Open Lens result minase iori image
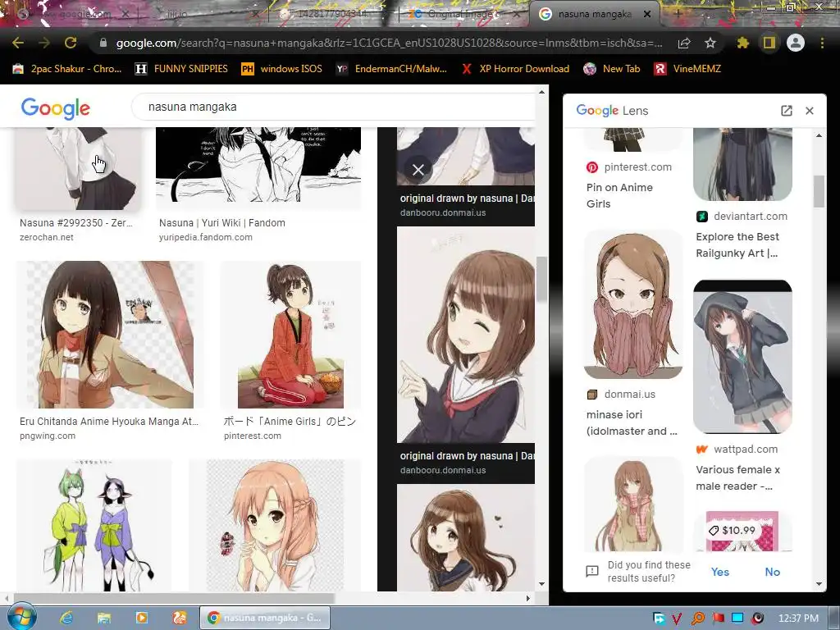Image resolution: width=840 pixels, height=630 pixels. [x=633, y=304]
